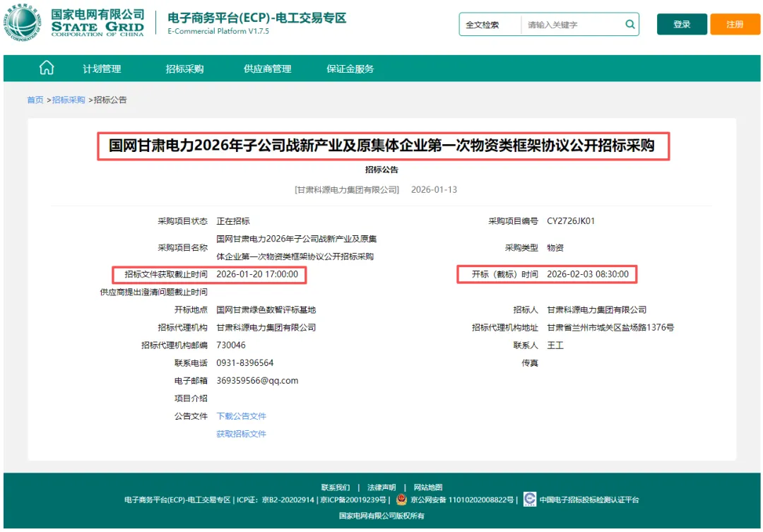
Task: Open the 招标采购 menu
Action: click(x=184, y=69)
